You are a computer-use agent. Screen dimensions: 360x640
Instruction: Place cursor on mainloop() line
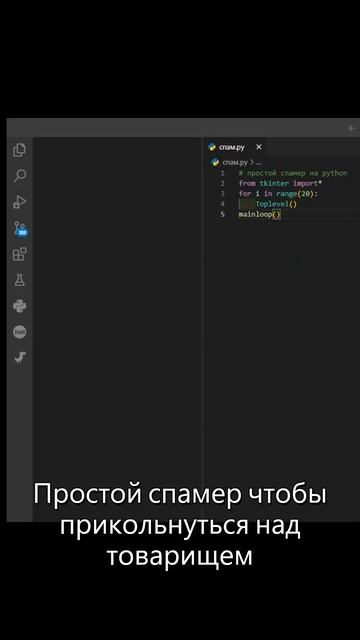260,214
